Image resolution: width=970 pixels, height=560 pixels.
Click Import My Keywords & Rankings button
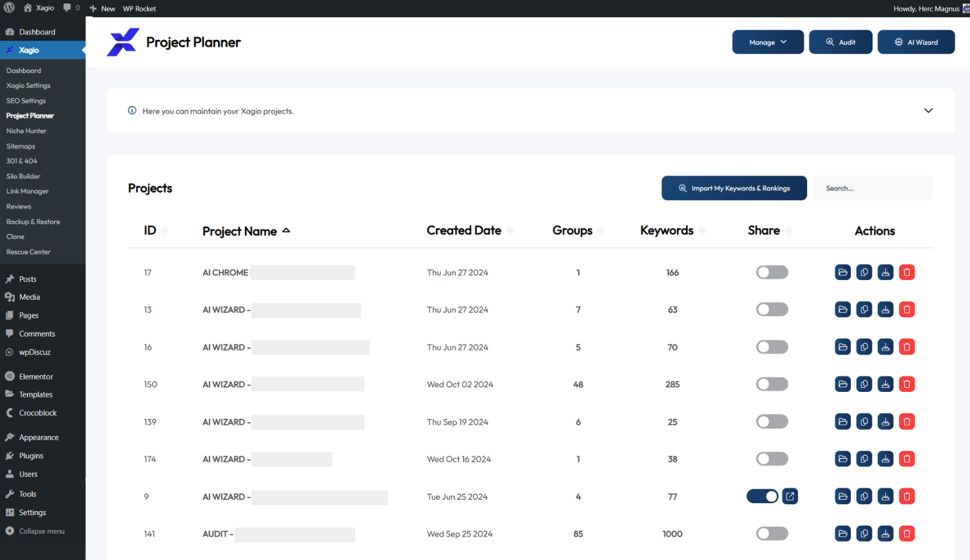pos(734,188)
